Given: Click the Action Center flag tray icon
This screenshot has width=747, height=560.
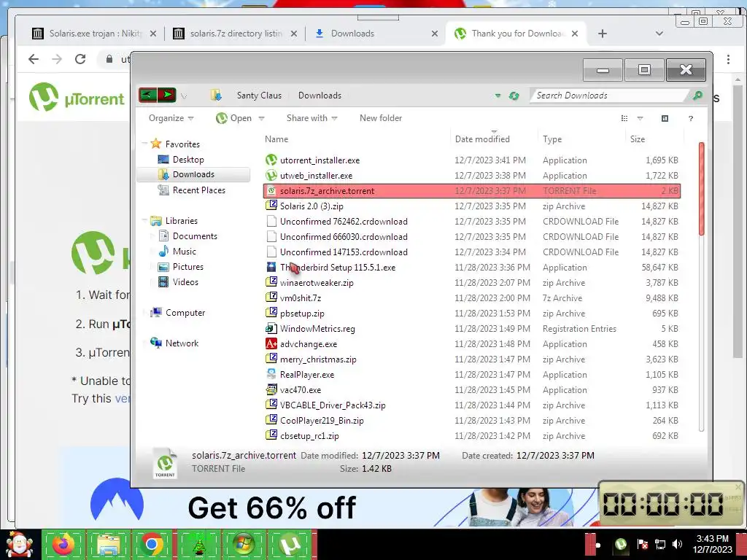Looking at the screenshot, I should click(642, 544).
